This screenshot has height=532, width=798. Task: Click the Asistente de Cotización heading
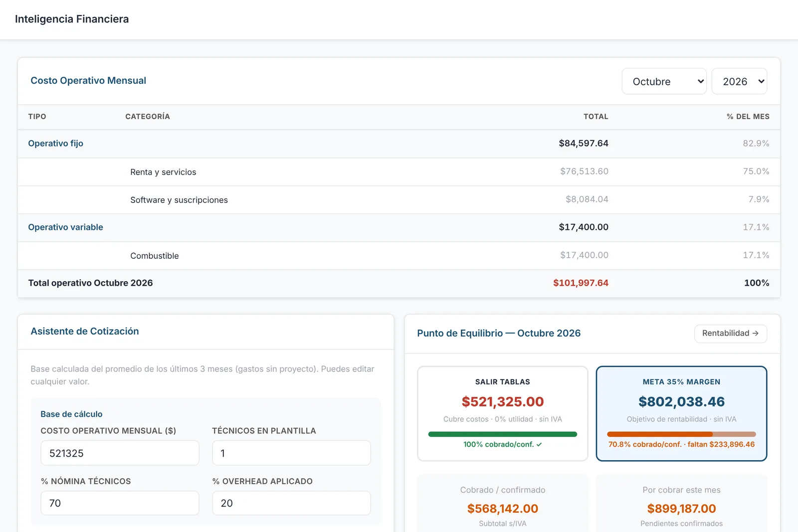point(85,332)
